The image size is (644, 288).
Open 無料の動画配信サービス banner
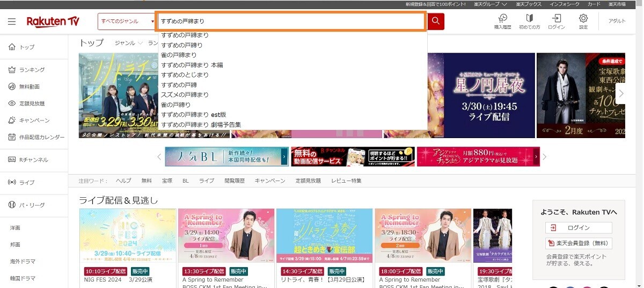click(353, 156)
